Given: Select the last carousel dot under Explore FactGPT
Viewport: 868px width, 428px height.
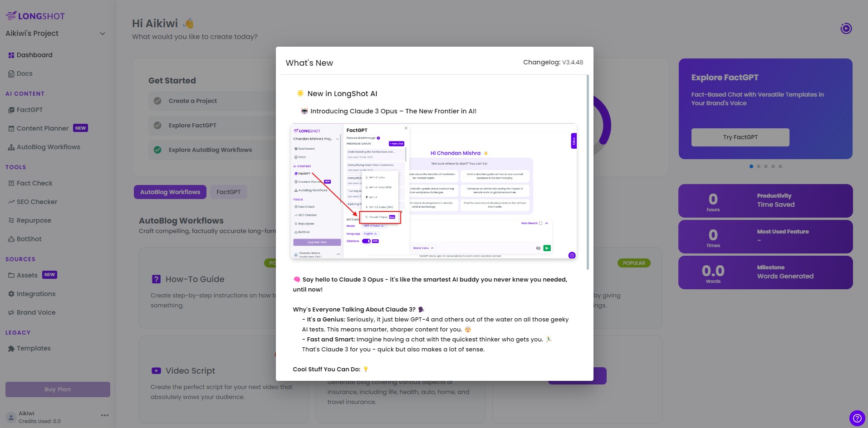Looking at the screenshot, I should point(780,166).
